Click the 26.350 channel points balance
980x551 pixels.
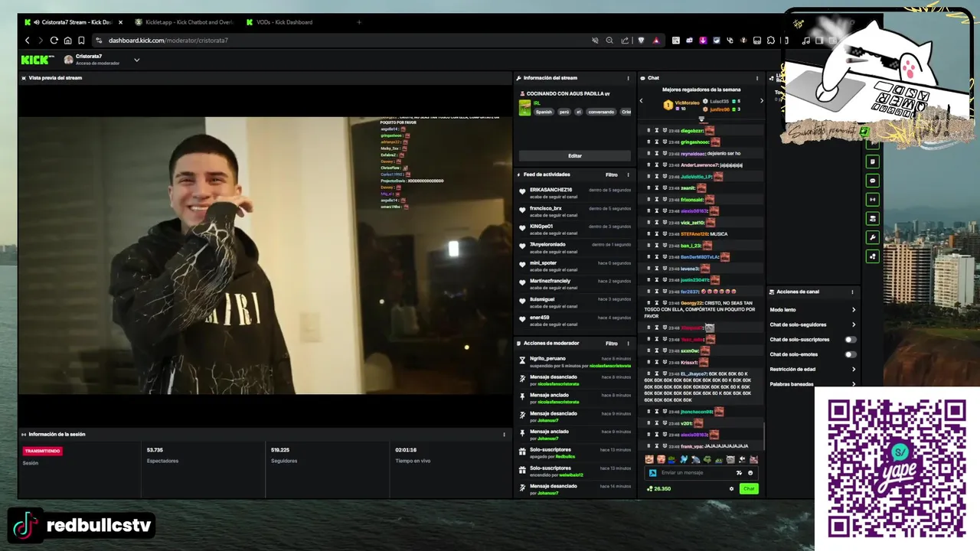(x=659, y=489)
